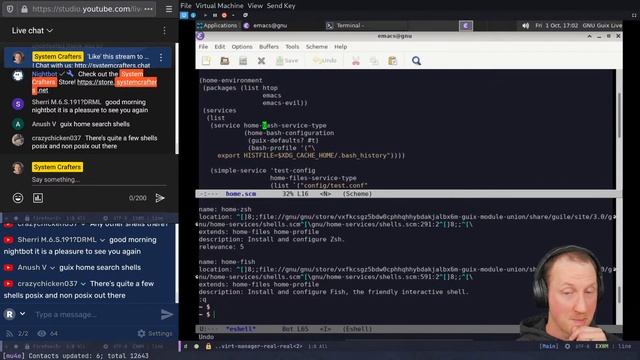Click the Undo button in Emacs toolbar
Image resolution: width=640 pixels, height=360 pixels.
(x=325, y=61)
